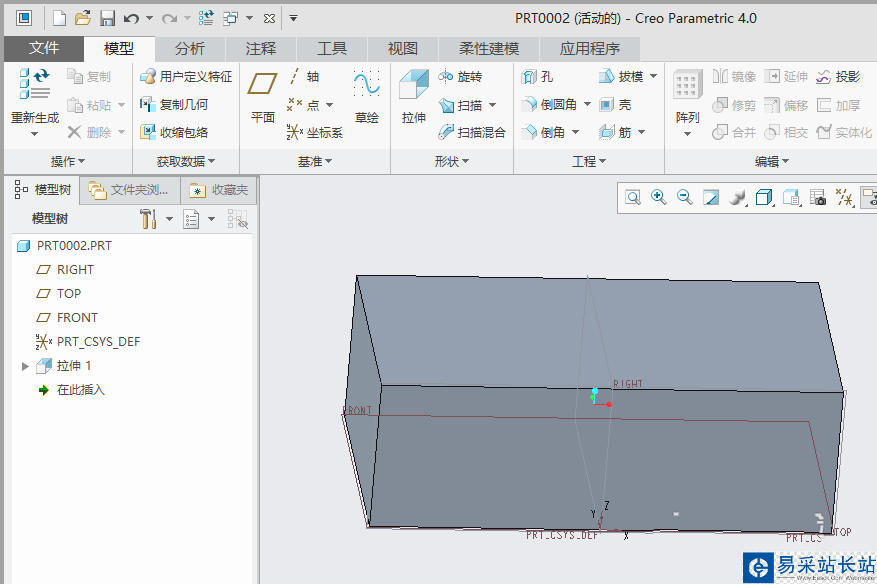Click the Extrude (拉伸) tool
Image resolution: width=877 pixels, height=584 pixels.
point(413,97)
